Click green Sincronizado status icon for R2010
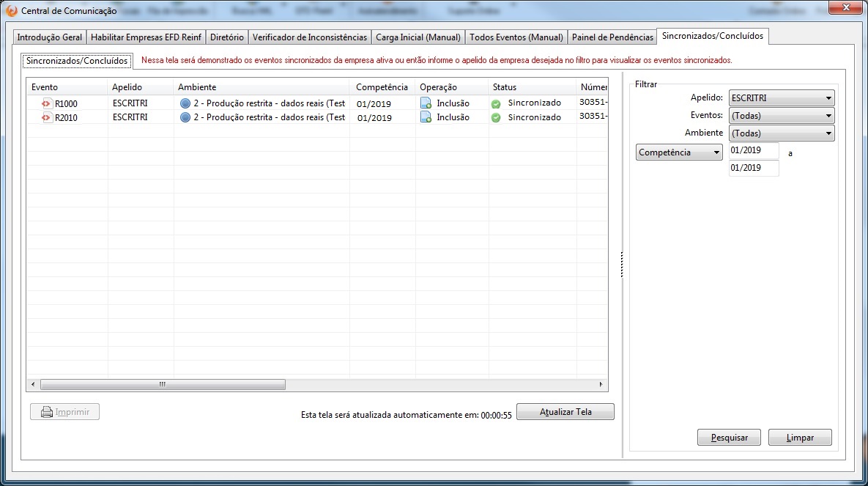The width and height of the screenshot is (868, 486). [x=496, y=117]
